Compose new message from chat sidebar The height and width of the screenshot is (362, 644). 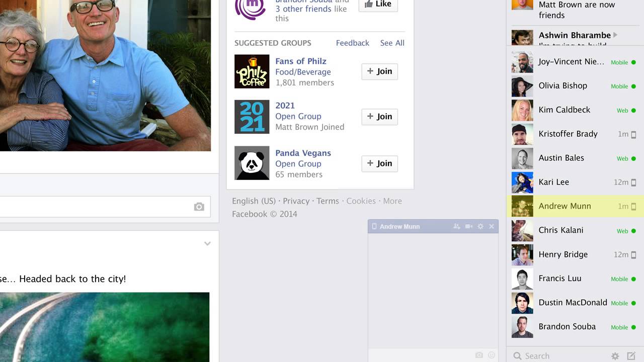point(631,356)
